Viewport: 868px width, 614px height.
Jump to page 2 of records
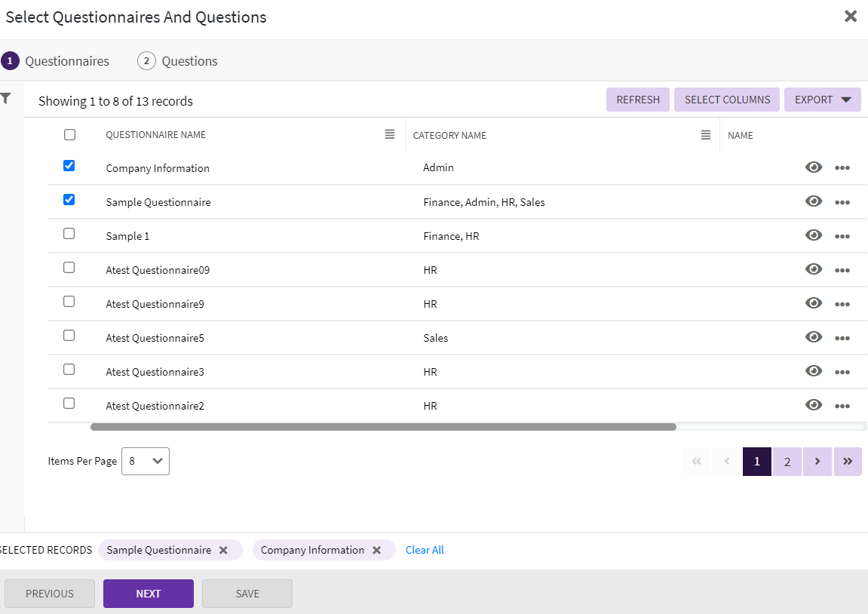point(787,462)
